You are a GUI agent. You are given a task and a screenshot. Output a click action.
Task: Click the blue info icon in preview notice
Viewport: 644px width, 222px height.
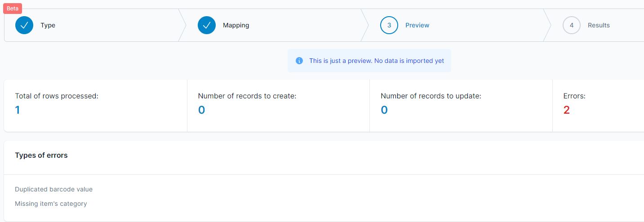click(299, 61)
